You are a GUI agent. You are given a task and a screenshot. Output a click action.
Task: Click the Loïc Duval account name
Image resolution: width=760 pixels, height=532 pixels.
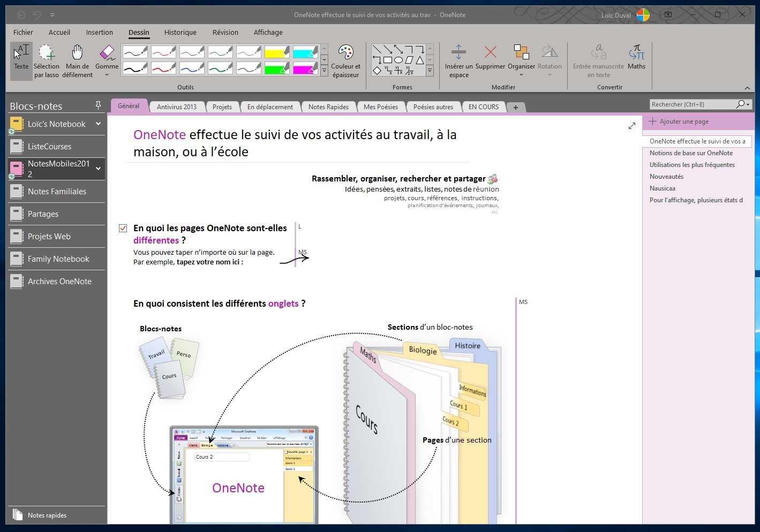616,15
